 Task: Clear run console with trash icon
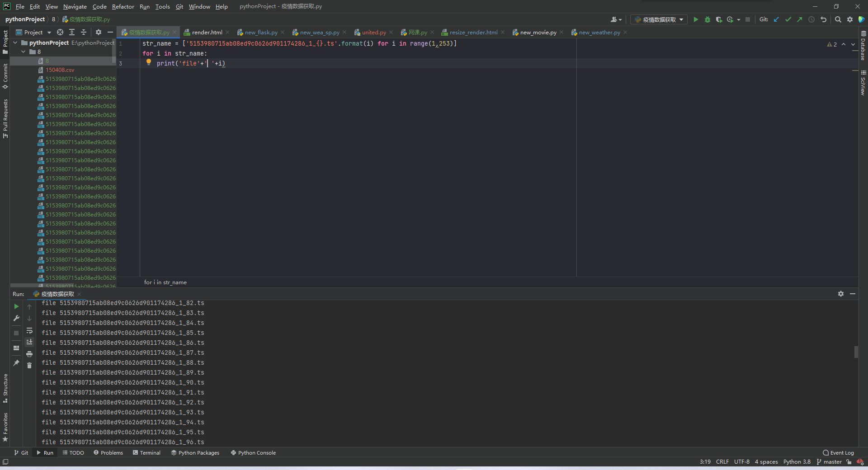pos(29,366)
